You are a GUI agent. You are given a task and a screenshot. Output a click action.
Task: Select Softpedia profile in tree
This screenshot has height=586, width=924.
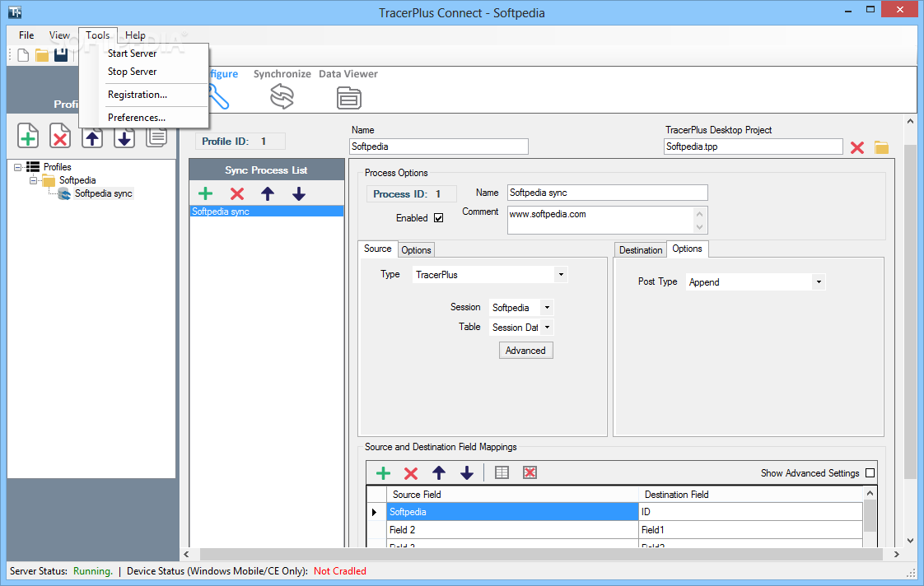click(x=77, y=180)
